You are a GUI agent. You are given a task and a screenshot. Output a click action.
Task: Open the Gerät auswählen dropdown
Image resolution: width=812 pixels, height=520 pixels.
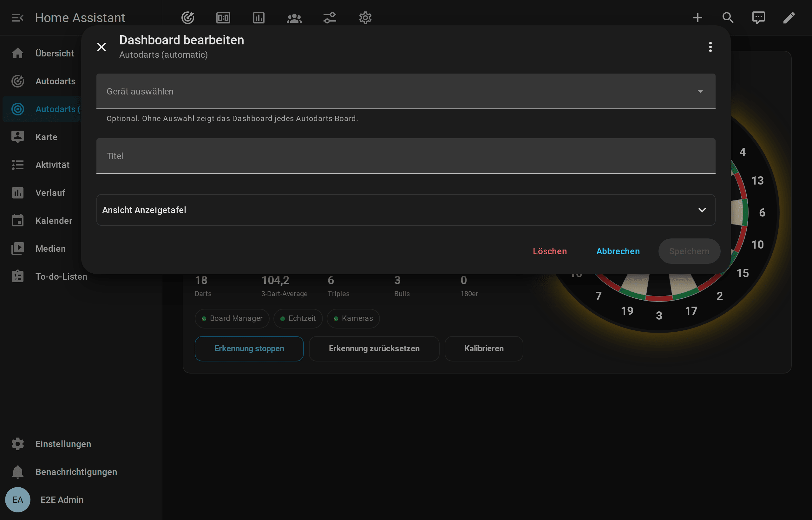click(406, 91)
